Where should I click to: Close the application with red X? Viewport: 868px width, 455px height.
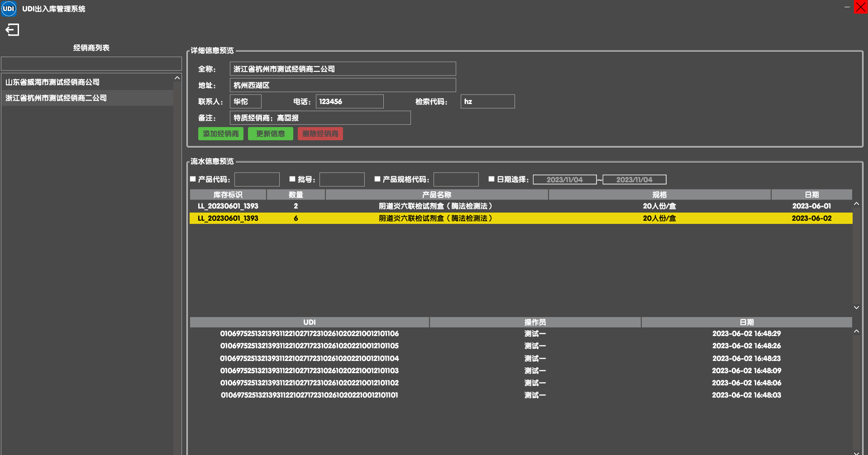point(861,7)
